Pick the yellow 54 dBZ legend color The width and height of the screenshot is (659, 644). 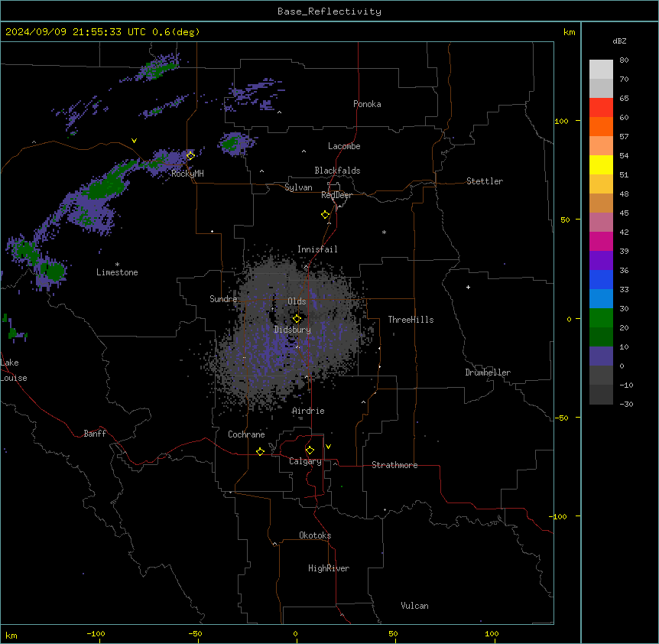[601, 164]
